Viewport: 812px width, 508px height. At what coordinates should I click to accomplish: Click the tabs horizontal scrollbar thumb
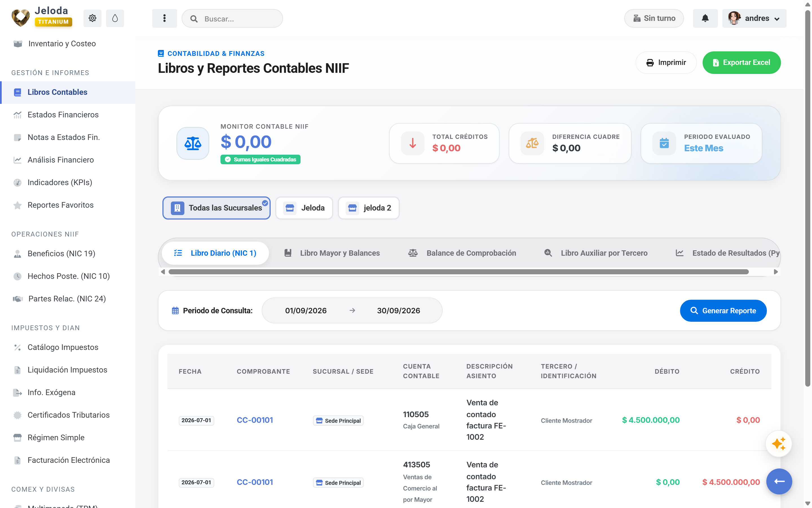pos(458,272)
